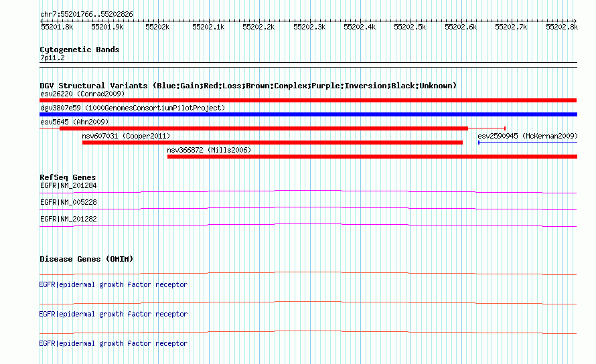Screen dimensions: 596x364
Task: Click the esv5645 (Ahn2009) label
Action: click(x=74, y=122)
